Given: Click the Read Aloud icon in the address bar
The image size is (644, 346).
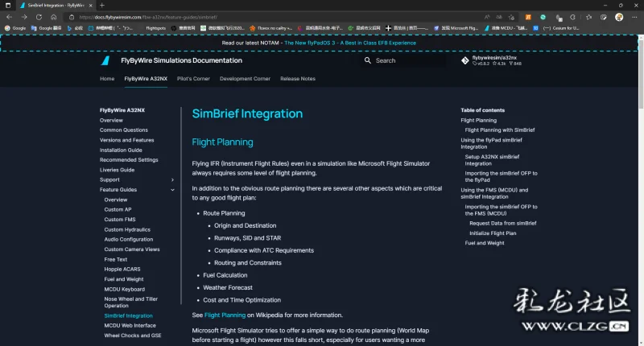Looking at the screenshot, I should [487, 17].
